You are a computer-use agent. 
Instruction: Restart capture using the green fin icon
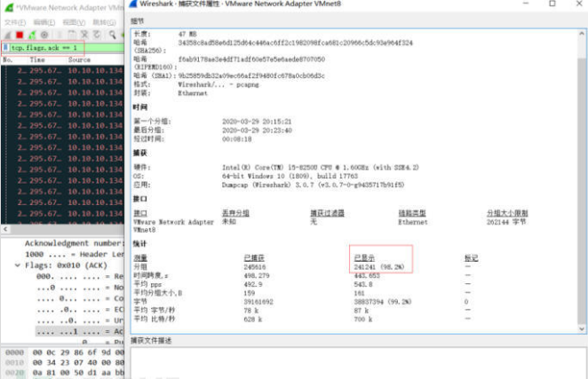[x=31, y=34]
